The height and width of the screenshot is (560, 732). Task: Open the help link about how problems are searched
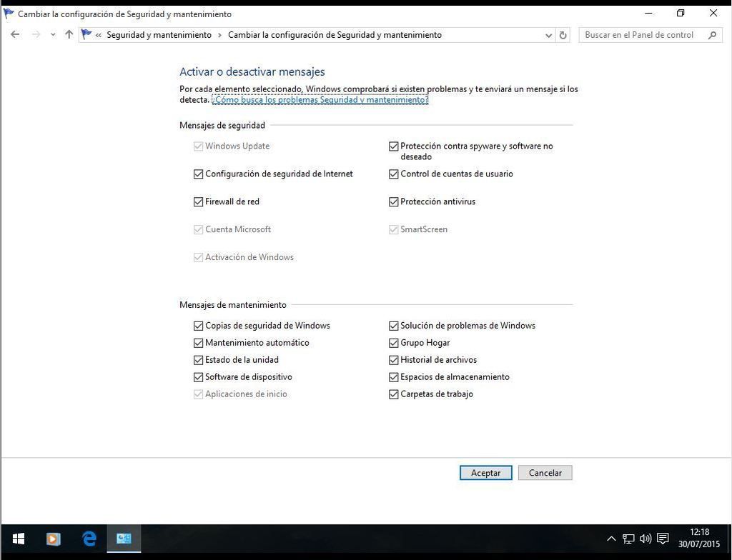click(x=320, y=100)
